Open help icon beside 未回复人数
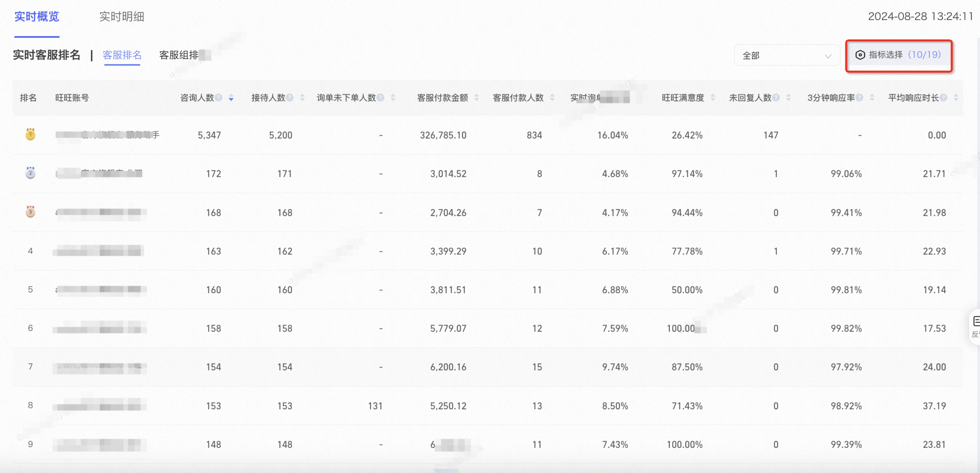This screenshot has height=473, width=980. (x=776, y=98)
